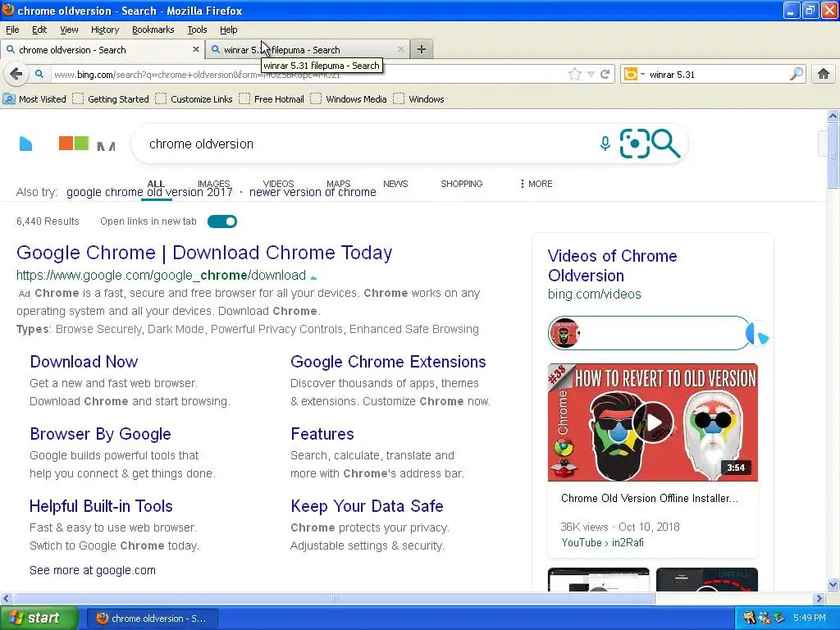Switch to MAPS search results

coord(339,184)
